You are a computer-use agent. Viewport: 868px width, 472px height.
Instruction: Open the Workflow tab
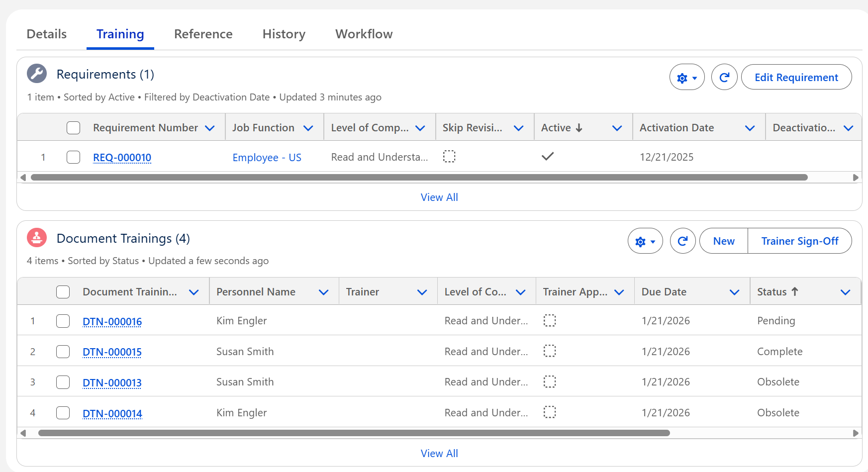(x=364, y=34)
